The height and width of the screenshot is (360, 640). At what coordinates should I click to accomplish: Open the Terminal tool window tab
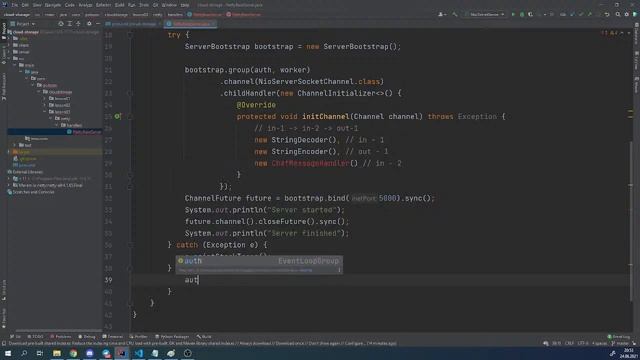(x=113, y=337)
